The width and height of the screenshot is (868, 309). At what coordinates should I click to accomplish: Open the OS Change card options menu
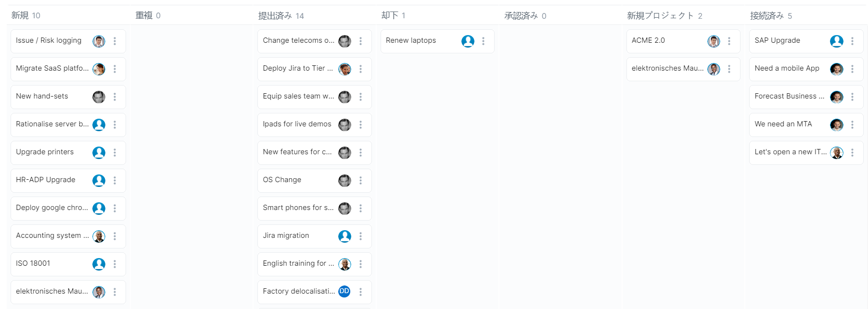pos(360,180)
